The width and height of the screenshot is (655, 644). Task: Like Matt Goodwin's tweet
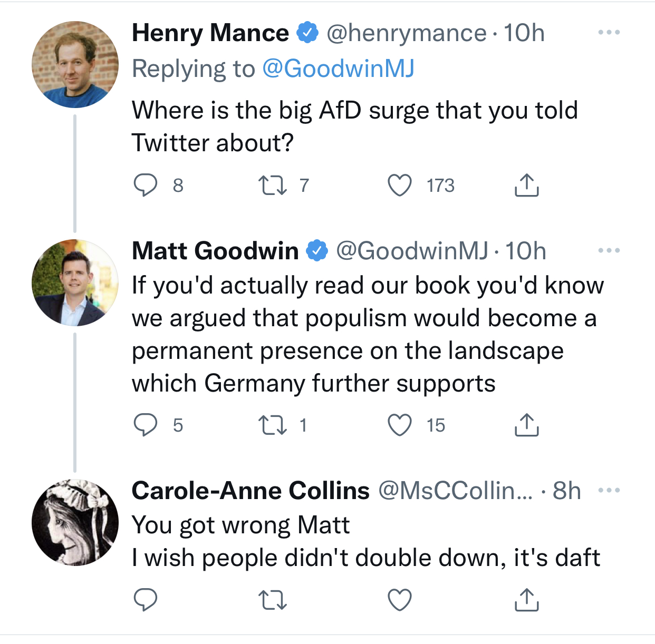[399, 425]
